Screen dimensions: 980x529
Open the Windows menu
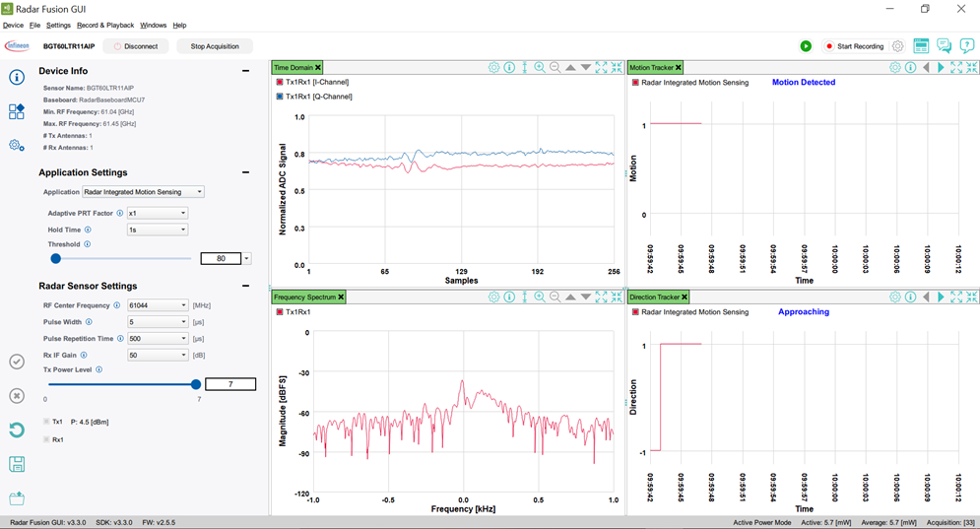click(153, 25)
